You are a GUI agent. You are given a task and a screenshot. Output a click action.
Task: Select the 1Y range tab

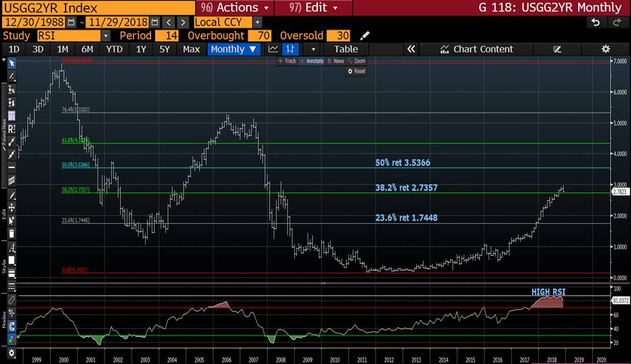(141, 49)
